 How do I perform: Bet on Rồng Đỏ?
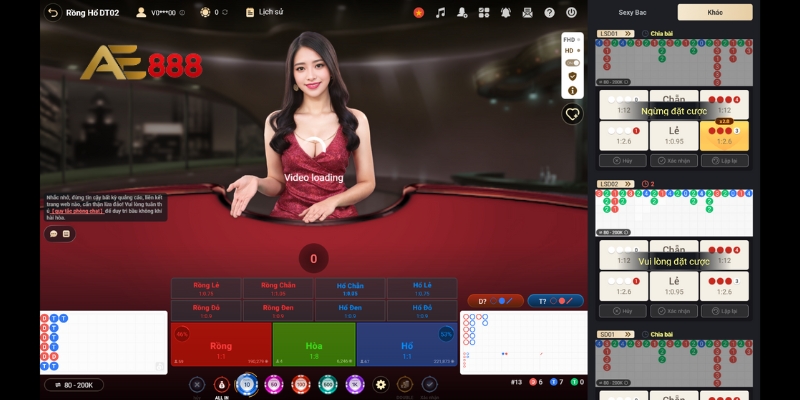point(206,311)
